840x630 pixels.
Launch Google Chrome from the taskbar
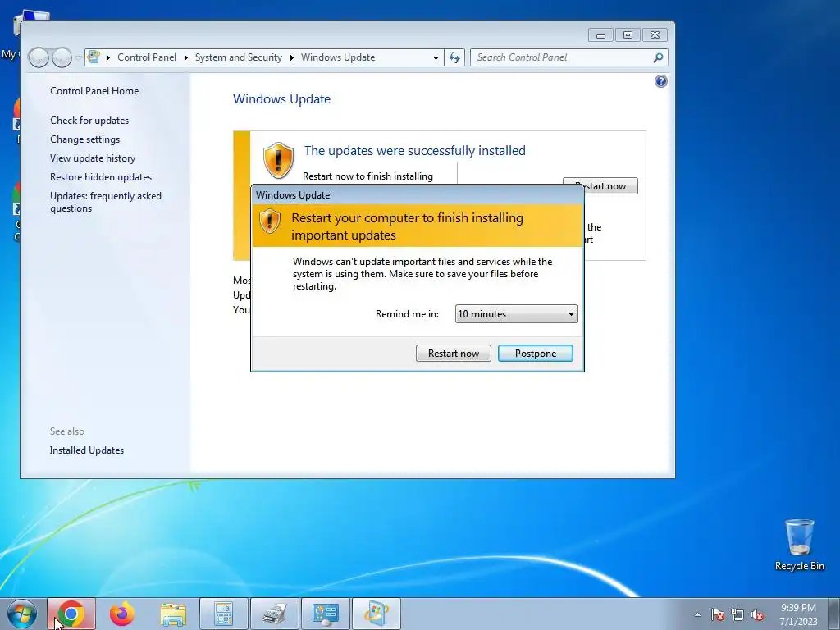click(x=71, y=614)
